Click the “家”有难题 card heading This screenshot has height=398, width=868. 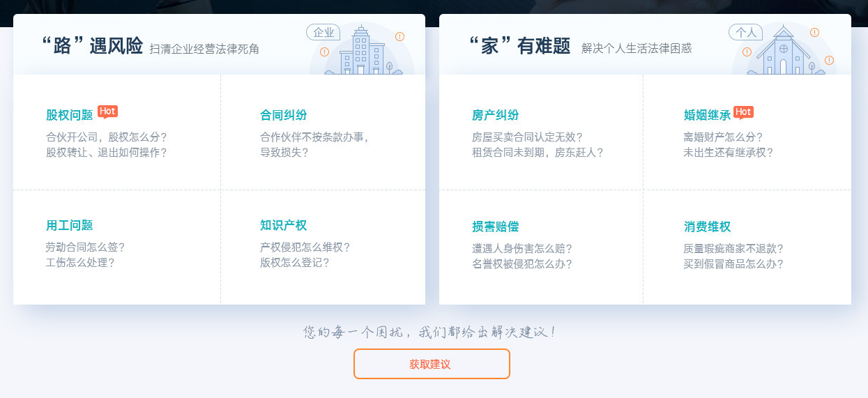pyautogui.click(x=520, y=47)
